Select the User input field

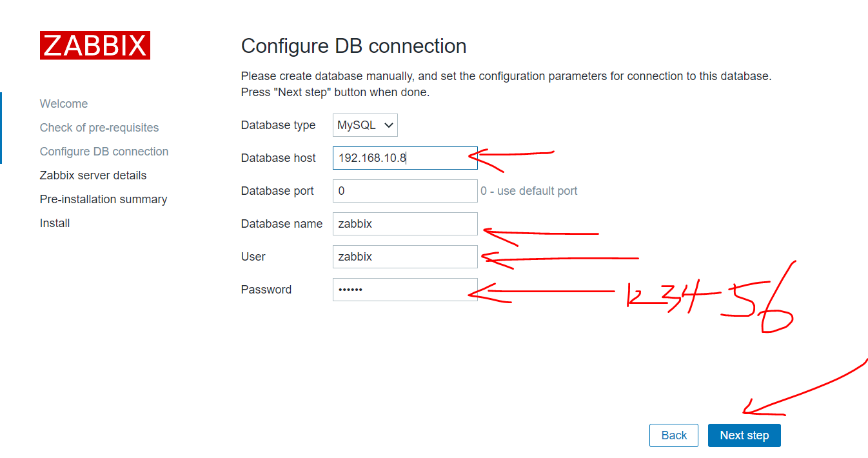point(404,257)
